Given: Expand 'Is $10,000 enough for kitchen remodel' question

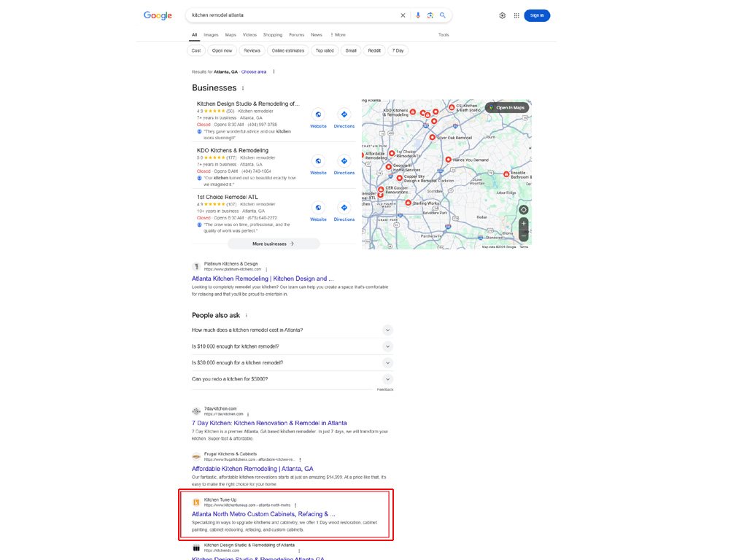Looking at the screenshot, I should click(387, 346).
